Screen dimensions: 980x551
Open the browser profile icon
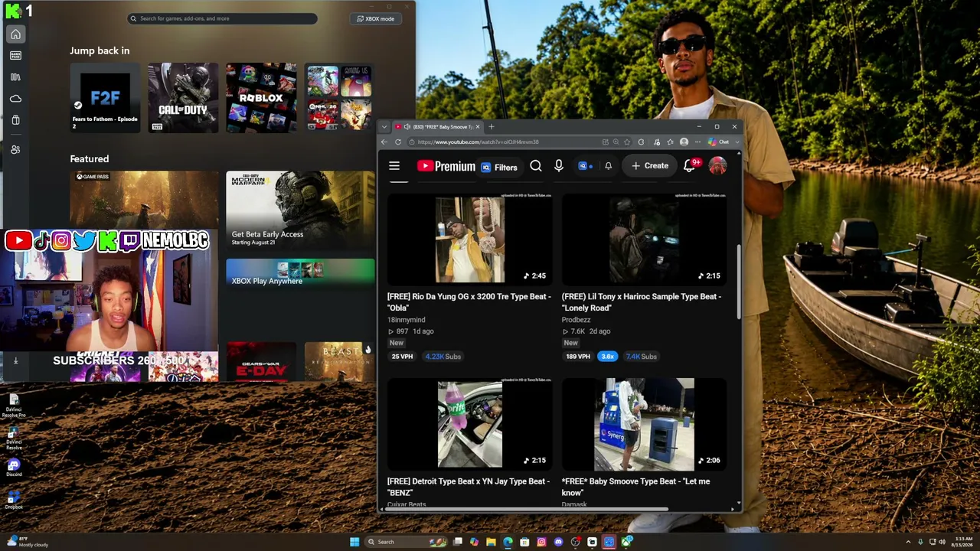pos(684,142)
